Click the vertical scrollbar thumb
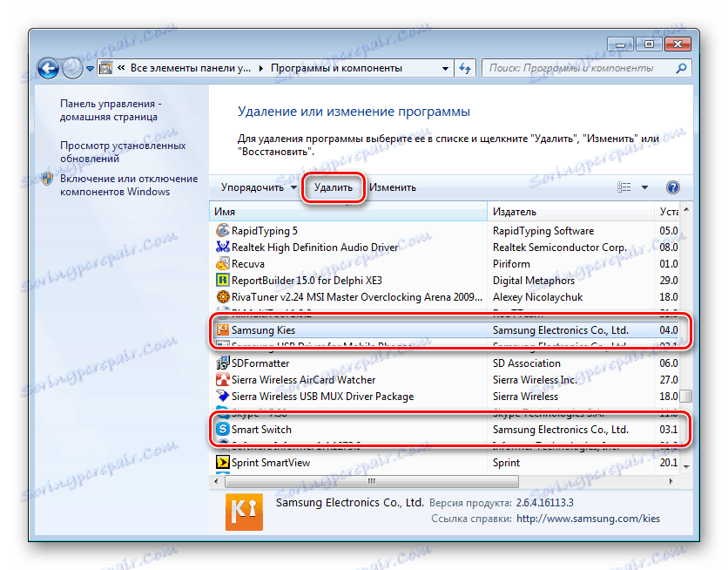Screen dimensions: 728x570 tap(686, 396)
